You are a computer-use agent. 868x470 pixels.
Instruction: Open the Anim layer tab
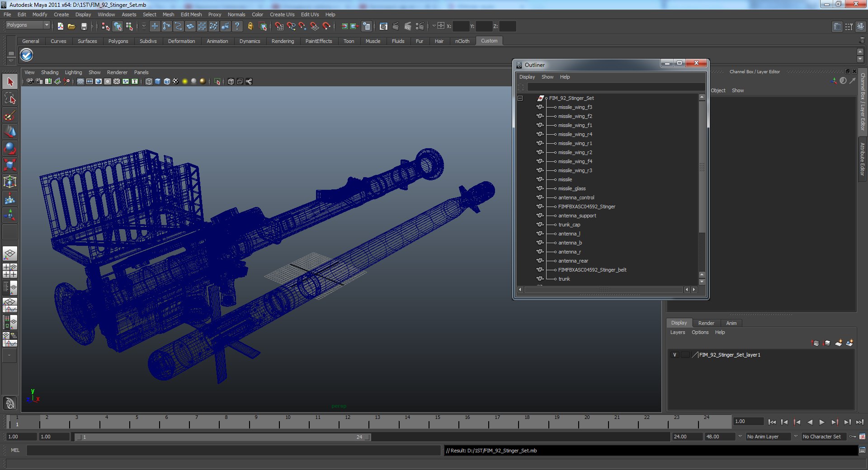pos(731,323)
